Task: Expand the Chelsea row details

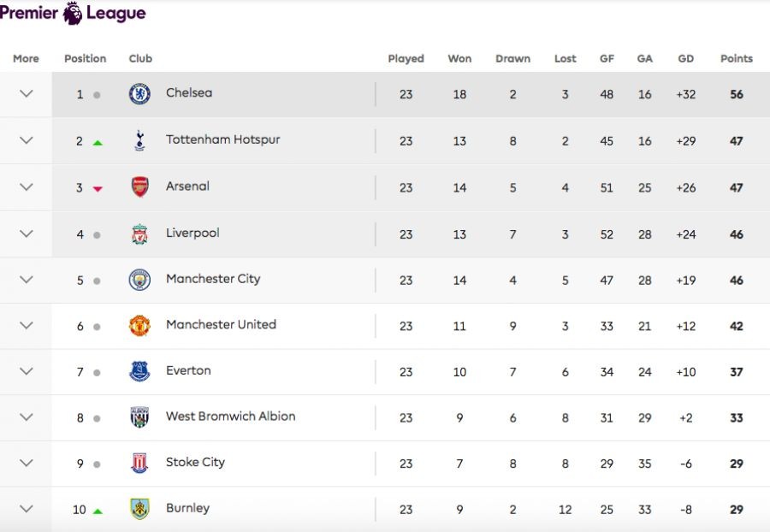Action: pyautogui.click(x=27, y=94)
